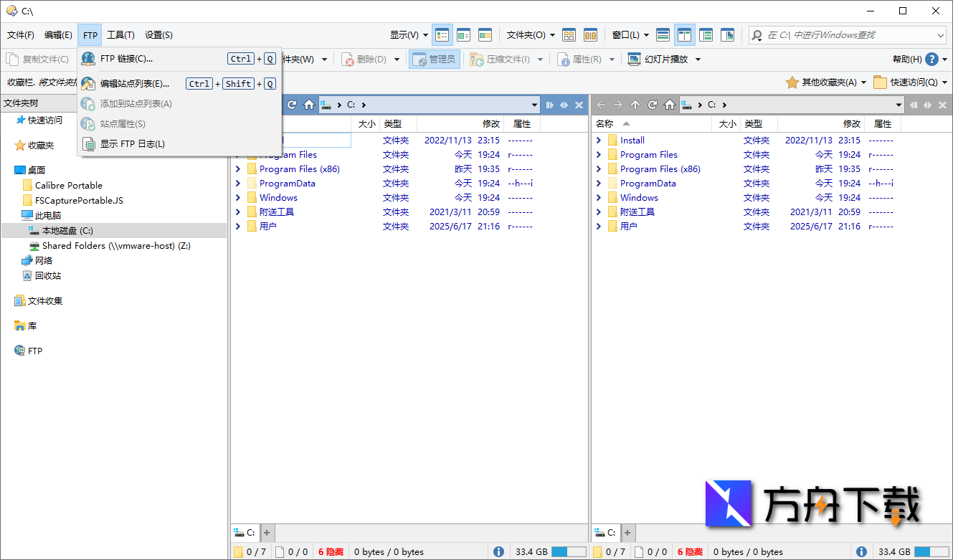
Task: Add a new tab with the plus button
Action: 266,533
